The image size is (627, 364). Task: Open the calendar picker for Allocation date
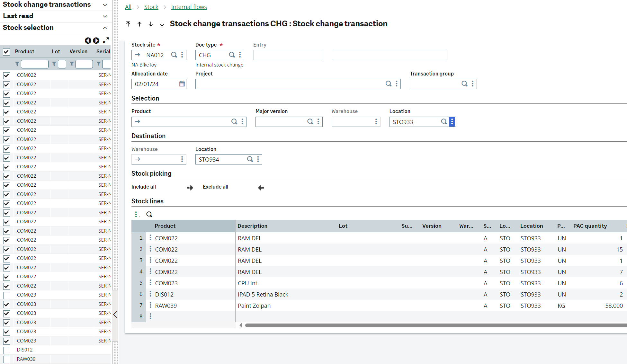182,84
